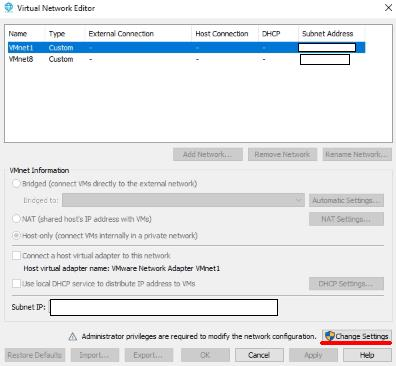
Task: Open Help for the network editor
Action: (x=367, y=355)
